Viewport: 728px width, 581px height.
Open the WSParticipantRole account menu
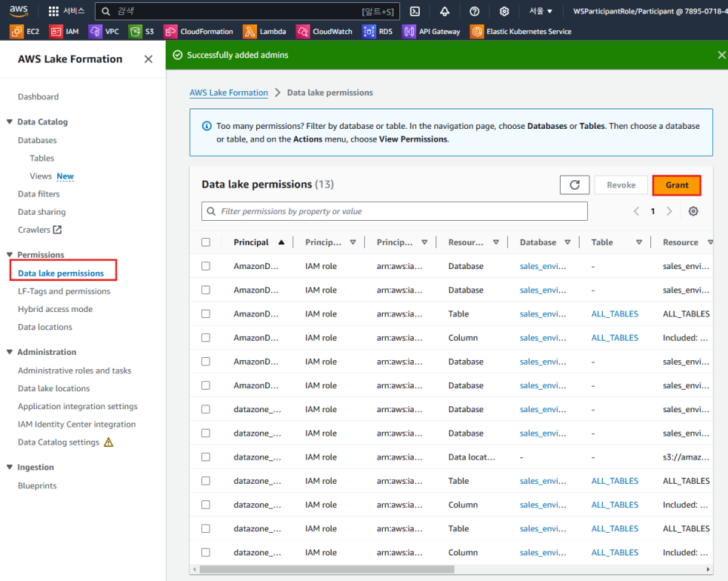pos(650,11)
